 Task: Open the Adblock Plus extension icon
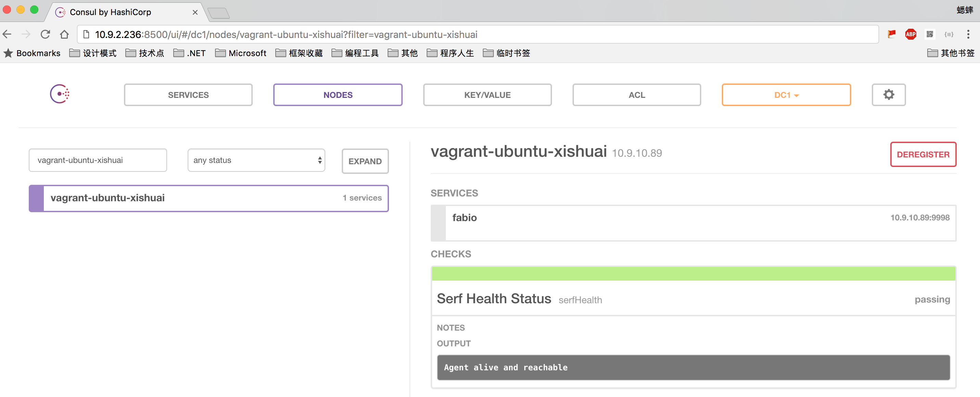coord(910,35)
